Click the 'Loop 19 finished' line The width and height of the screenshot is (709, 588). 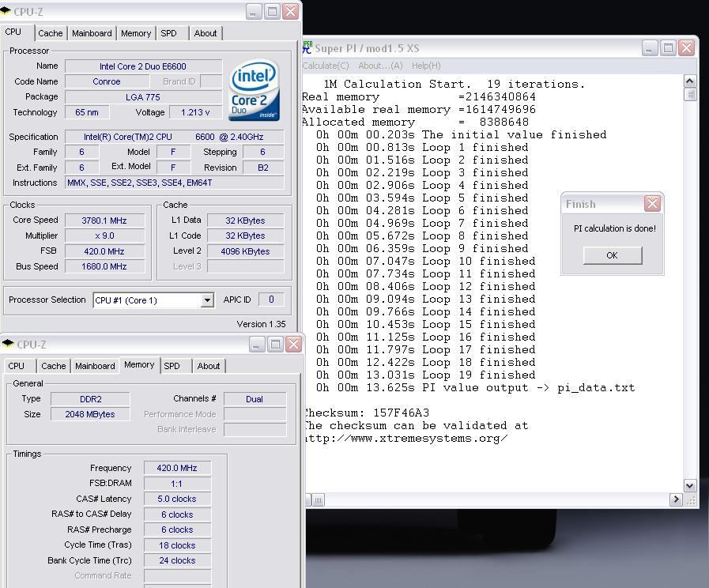click(x=426, y=375)
